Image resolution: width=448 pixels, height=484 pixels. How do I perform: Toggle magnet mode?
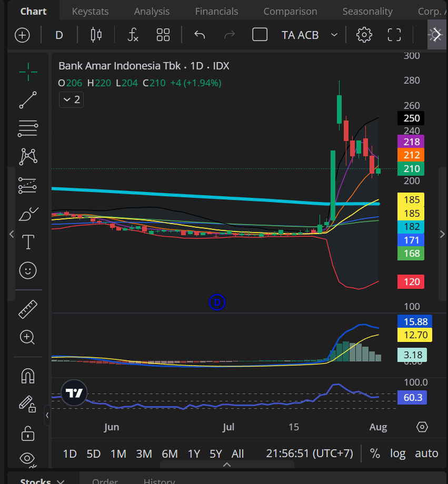[x=28, y=376]
